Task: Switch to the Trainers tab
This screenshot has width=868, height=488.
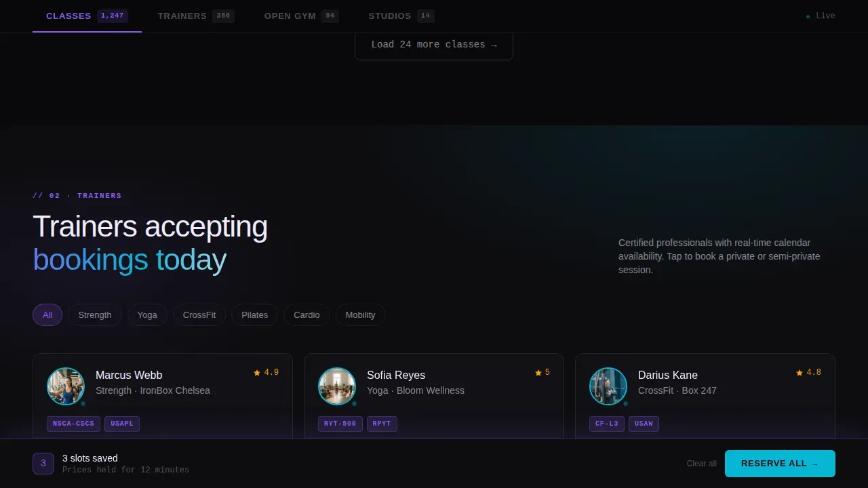Action: [196, 16]
